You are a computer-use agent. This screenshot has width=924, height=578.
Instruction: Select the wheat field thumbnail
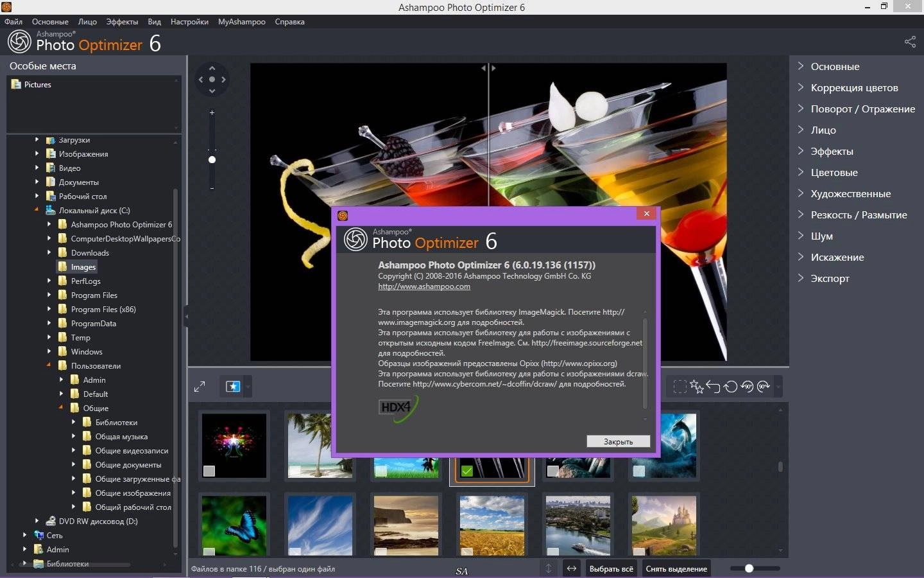pos(492,525)
